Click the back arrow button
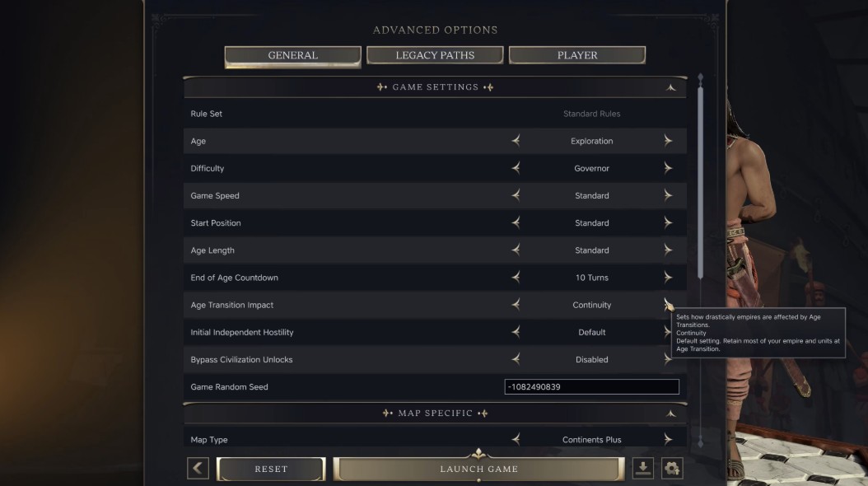The width and height of the screenshot is (868, 486). [198, 469]
